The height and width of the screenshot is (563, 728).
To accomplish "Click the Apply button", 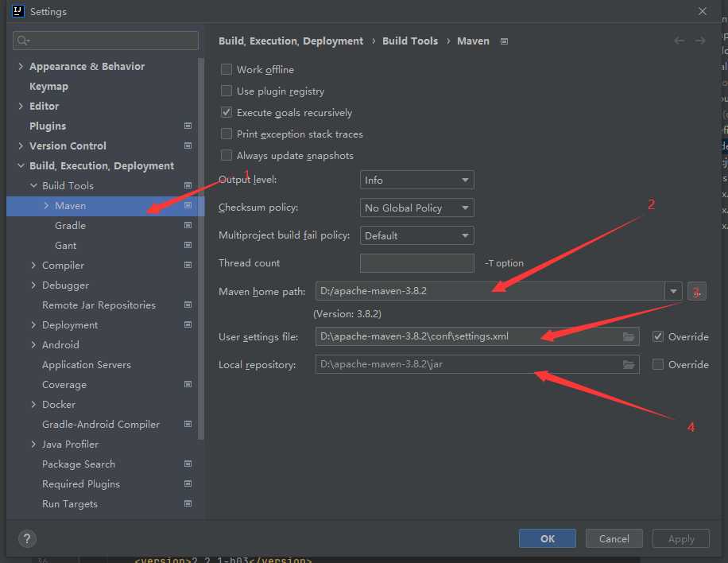I will [x=681, y=538].
